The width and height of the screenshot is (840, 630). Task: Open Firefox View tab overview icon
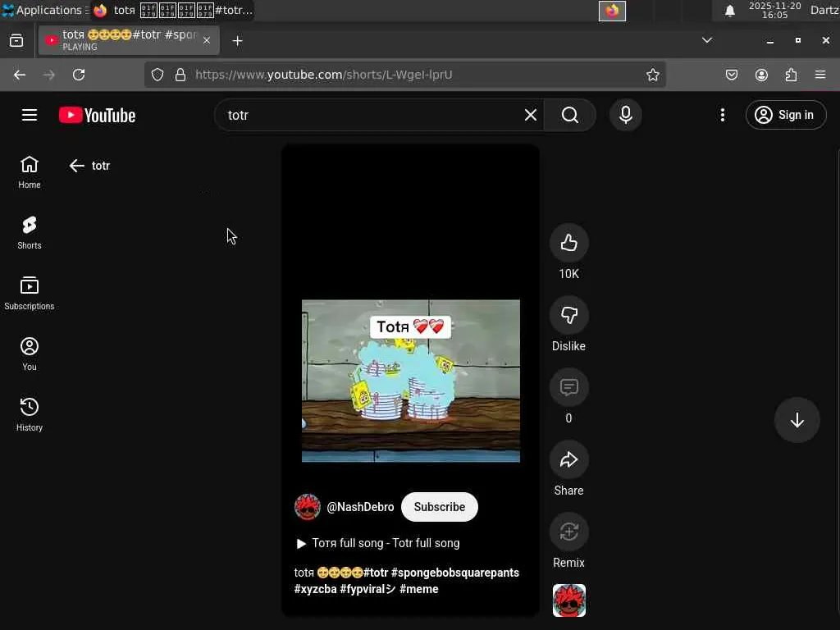[x=16, y=41]
